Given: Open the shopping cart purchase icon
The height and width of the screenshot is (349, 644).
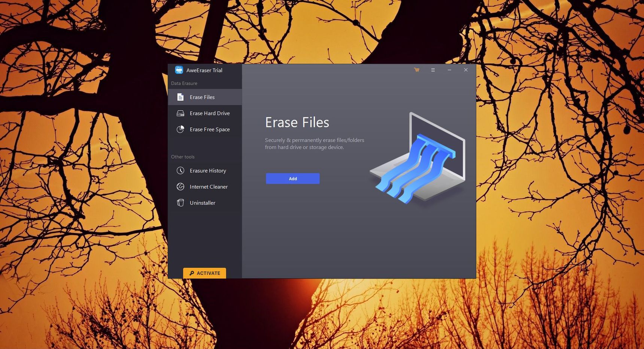Looking at the screenshot, I should [417, 70].
